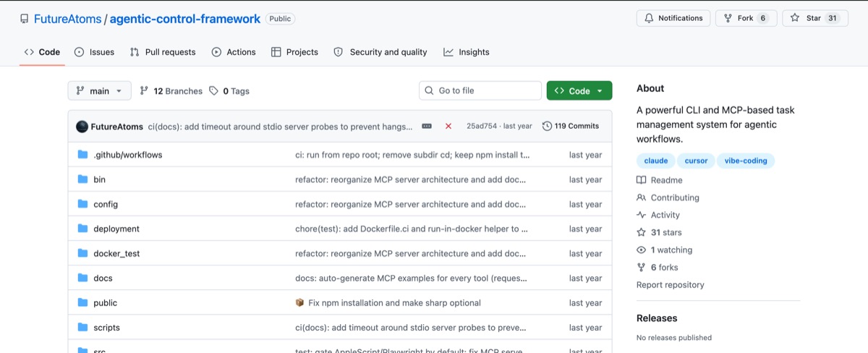View the 0 Tags link
The image size is (868, 353).
point(229,91)
